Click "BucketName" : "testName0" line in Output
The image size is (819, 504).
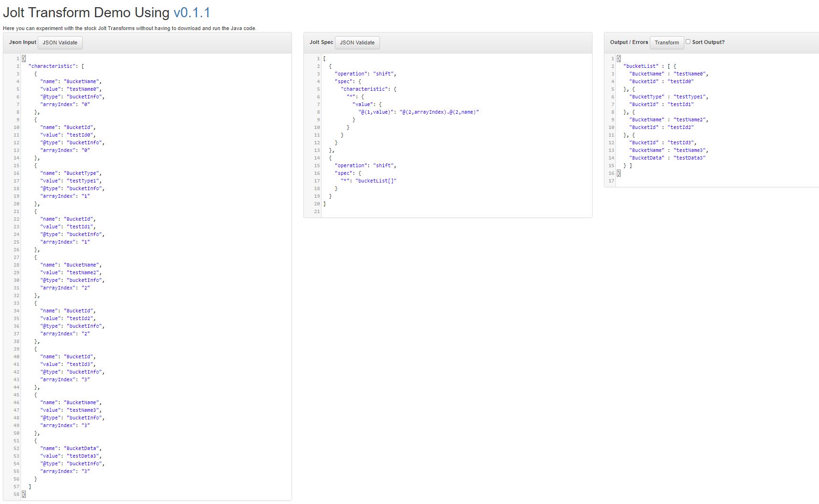point(669,74)
